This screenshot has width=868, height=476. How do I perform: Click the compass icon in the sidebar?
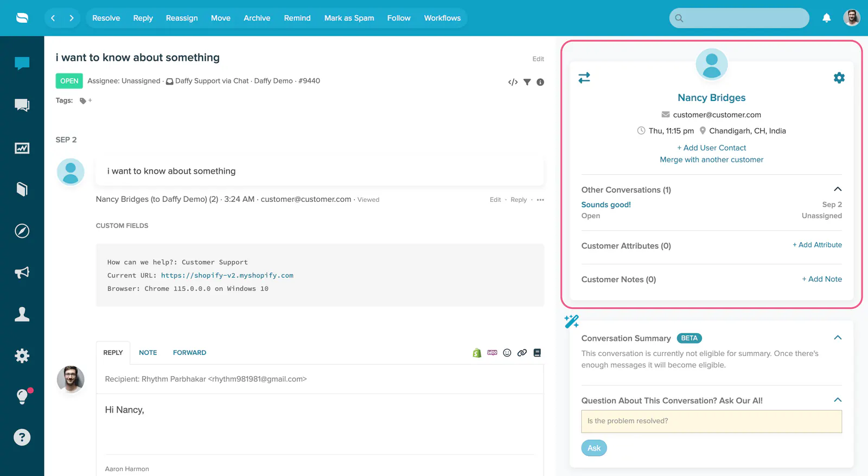[22, 231]
